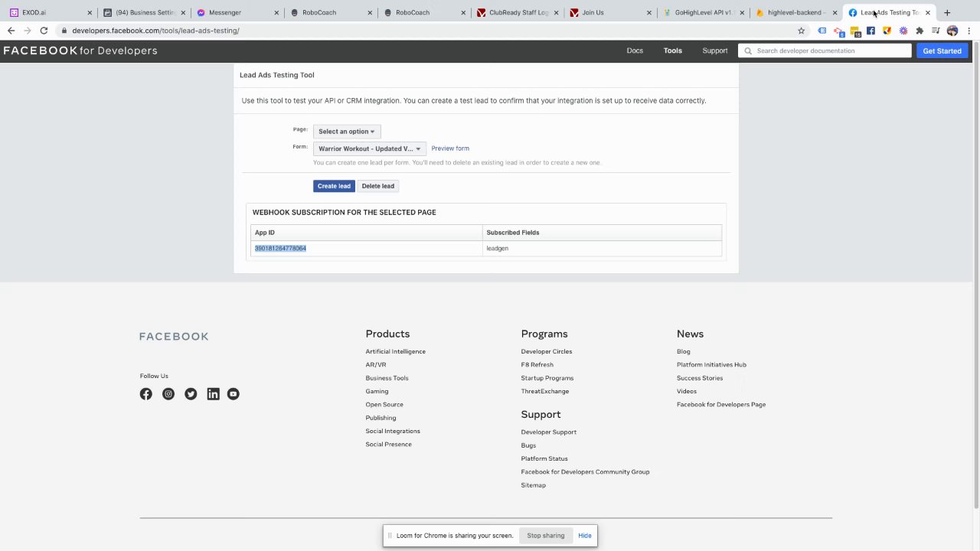Close the Messenger tab
This screenshot has height=551, width=980.
pyautogui.click(x=276, y=12)
